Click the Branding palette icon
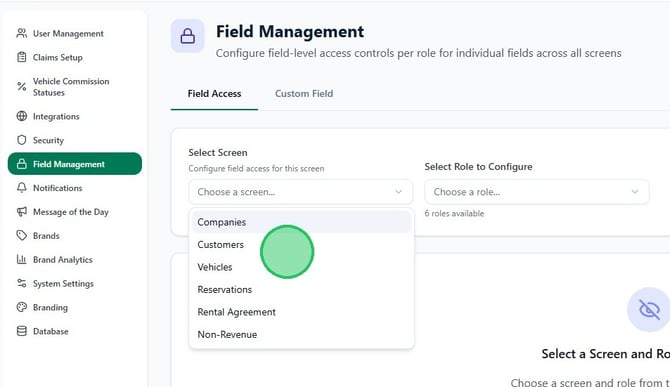The height and width of the screenshot is (387, 670). pyautogui.click(x=21, y=307)
